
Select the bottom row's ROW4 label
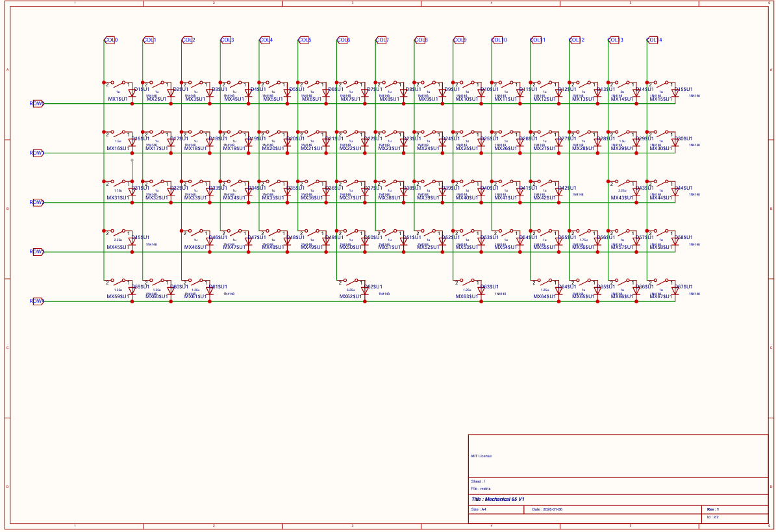(37, 301)
